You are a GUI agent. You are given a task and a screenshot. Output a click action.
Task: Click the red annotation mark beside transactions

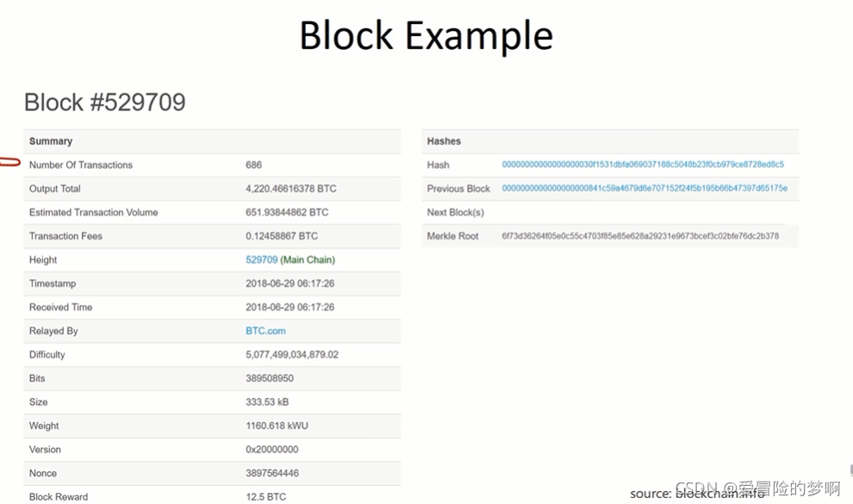point(9,162)
